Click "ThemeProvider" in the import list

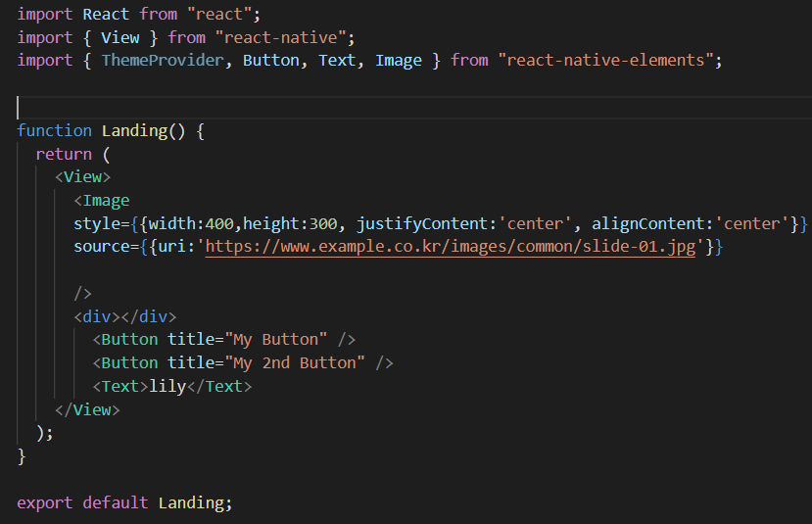coord(163,61)
